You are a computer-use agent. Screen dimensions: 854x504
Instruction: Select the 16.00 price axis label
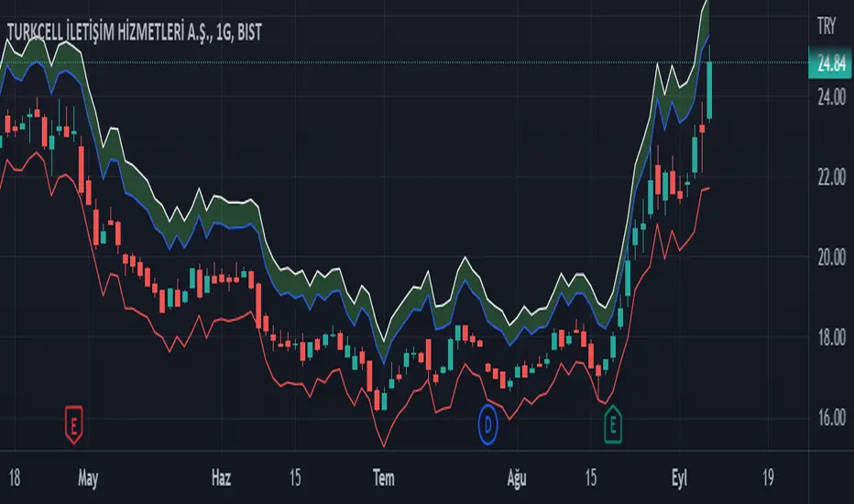pos(831,418)
